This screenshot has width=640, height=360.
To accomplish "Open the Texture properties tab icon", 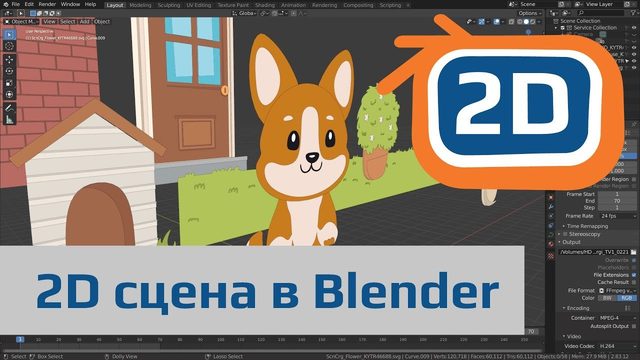I will [x=551, y=256].
